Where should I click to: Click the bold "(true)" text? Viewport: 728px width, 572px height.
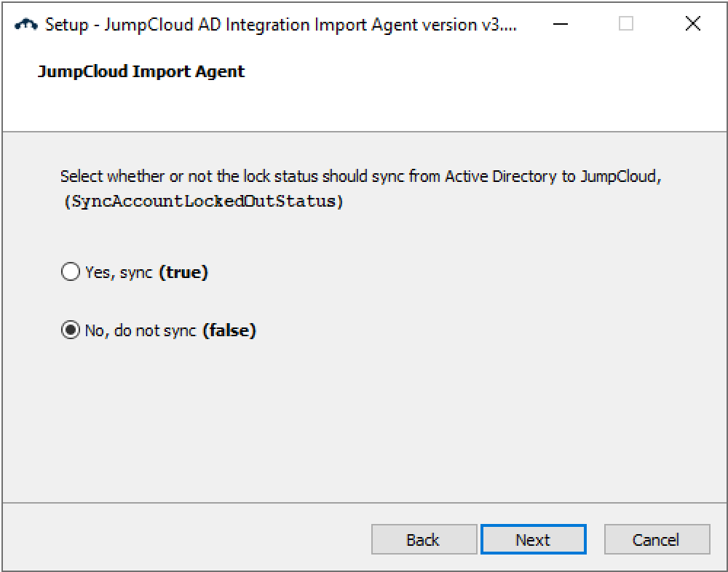click(183, 273)
